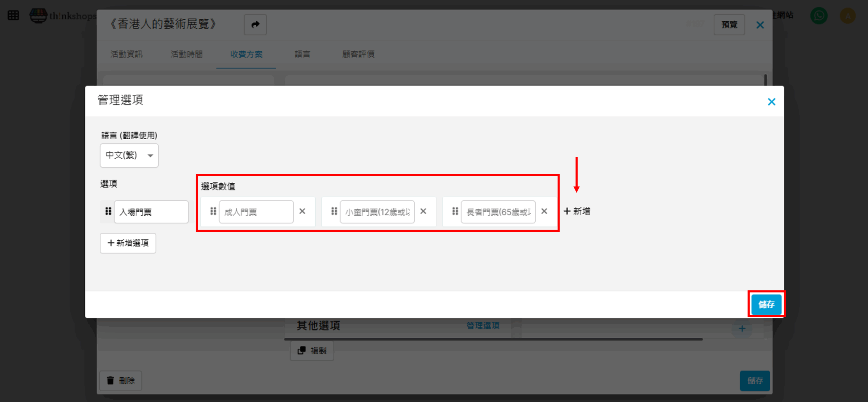Click the + 新增選項 button
Screen dimensions: 868x402
(128, 243)
